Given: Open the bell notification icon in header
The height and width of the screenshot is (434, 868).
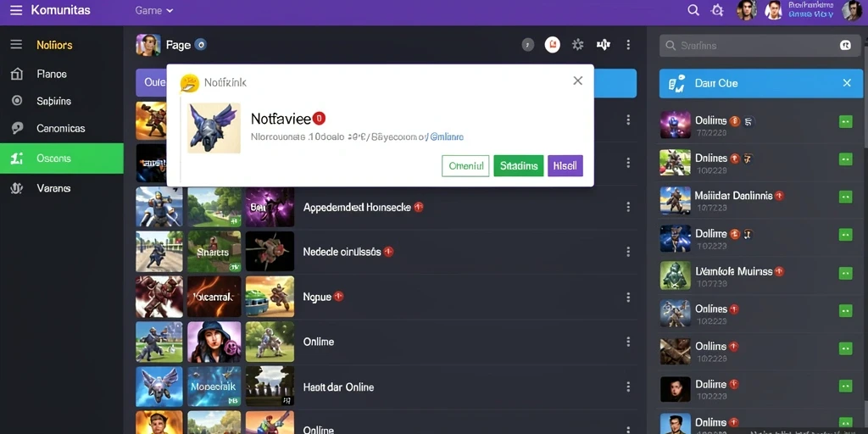Looking at the screenshot, I should pos(717,10).
